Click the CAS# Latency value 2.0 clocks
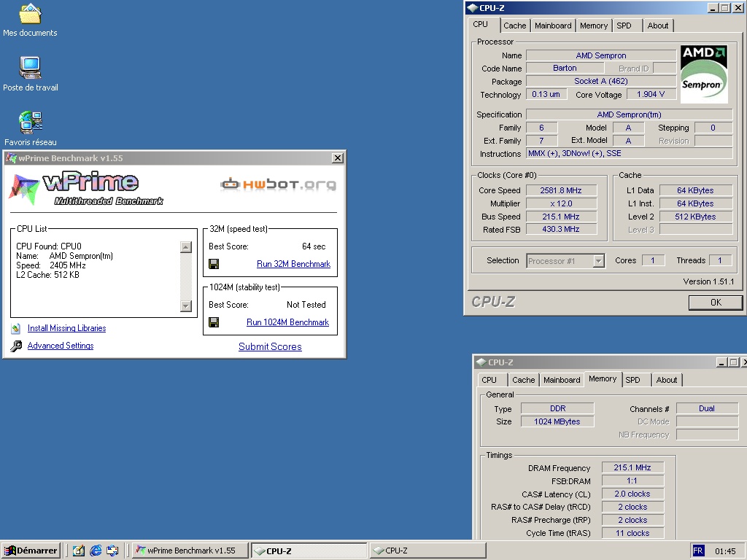747x560 pixels. (x=632, y=494)
